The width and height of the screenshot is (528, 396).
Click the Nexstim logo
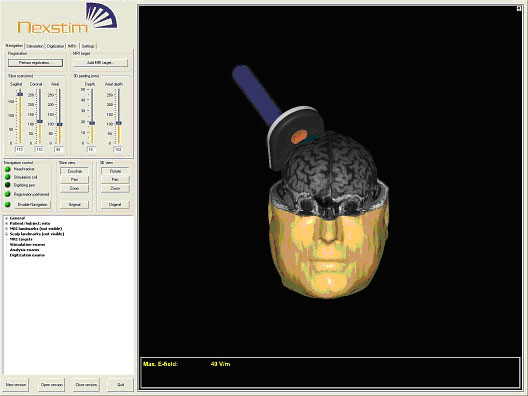coord(67,19)
